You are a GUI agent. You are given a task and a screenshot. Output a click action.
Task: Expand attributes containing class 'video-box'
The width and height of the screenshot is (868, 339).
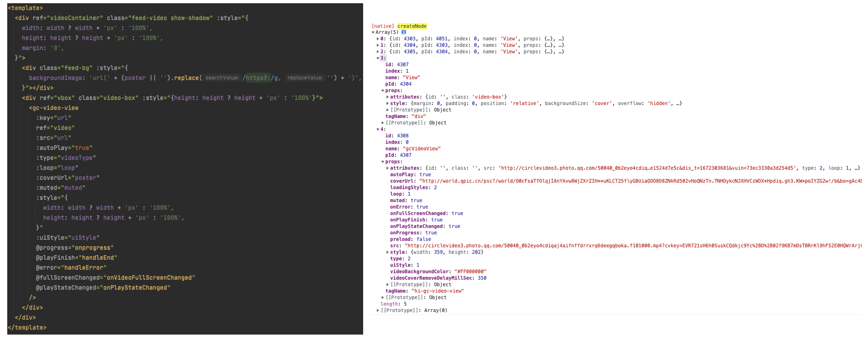pyautogui.click(x=387, y=97)
